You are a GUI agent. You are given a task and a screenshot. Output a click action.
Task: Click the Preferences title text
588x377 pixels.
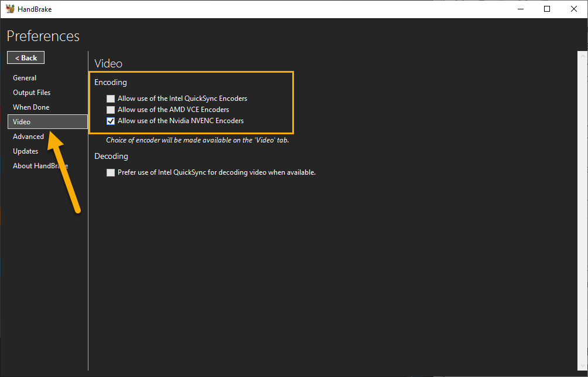[43, 36]
